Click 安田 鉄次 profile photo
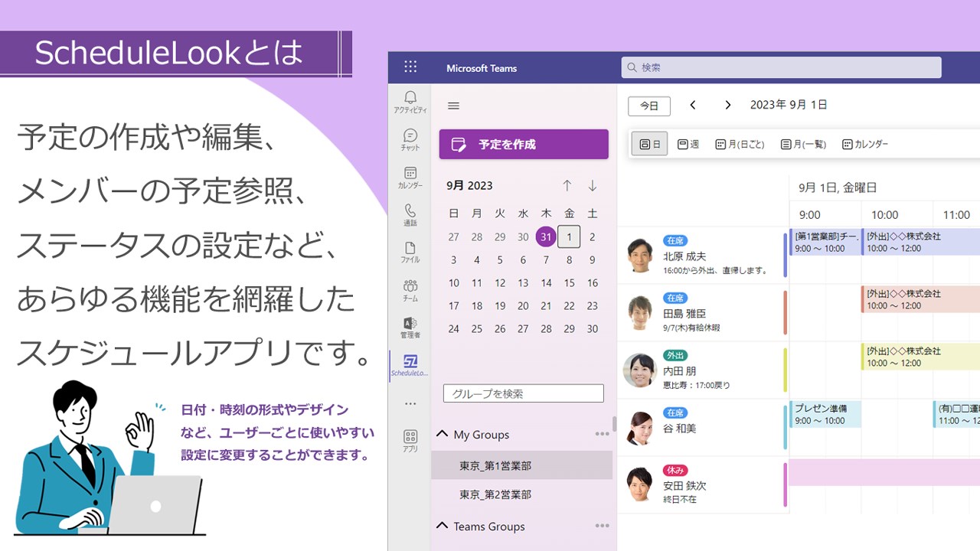The image size is (980, 551). point(639,485)
